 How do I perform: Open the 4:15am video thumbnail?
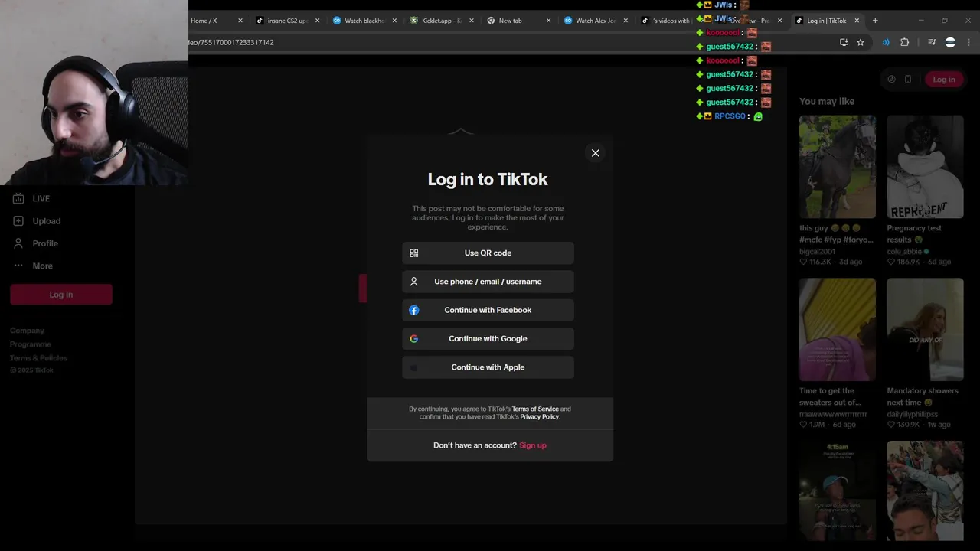point(837,491)
